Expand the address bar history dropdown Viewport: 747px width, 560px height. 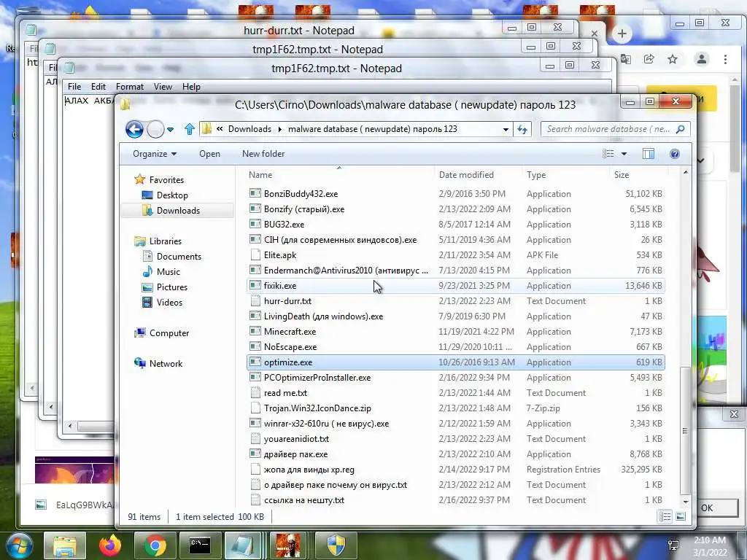tap(506, 130)
